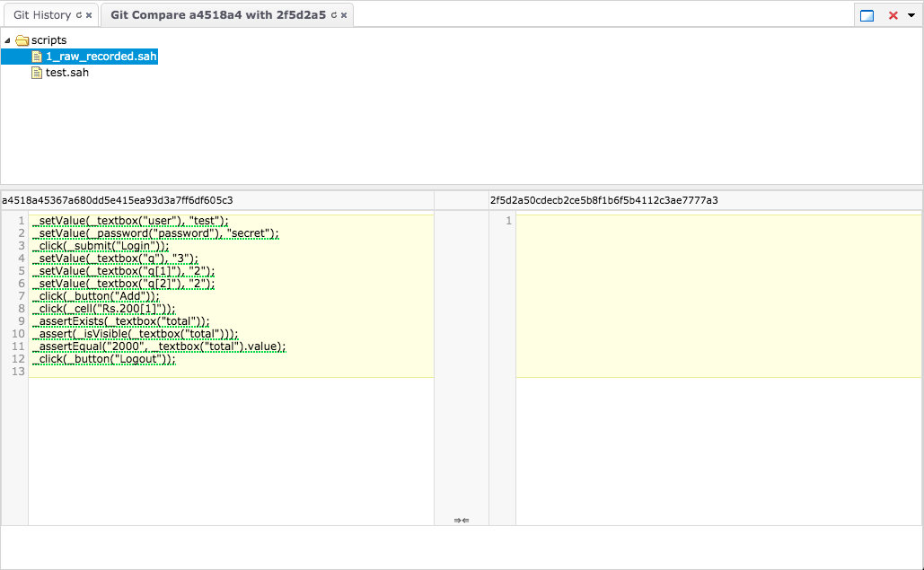Click the red X close-panel icon
This screenshot has width=924, height=570.
coord(893,15)
